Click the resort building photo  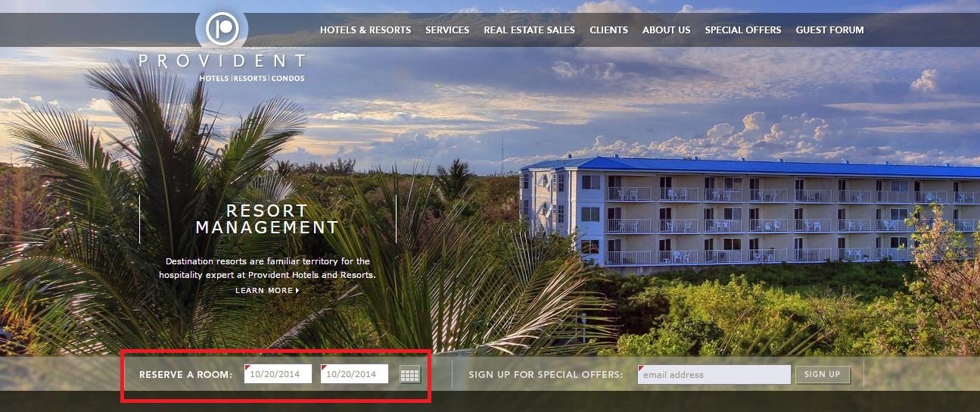point(749,212)
